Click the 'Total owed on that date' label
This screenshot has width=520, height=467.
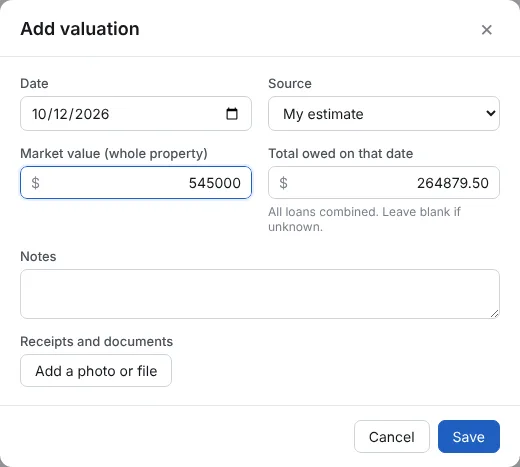(341, 154)
